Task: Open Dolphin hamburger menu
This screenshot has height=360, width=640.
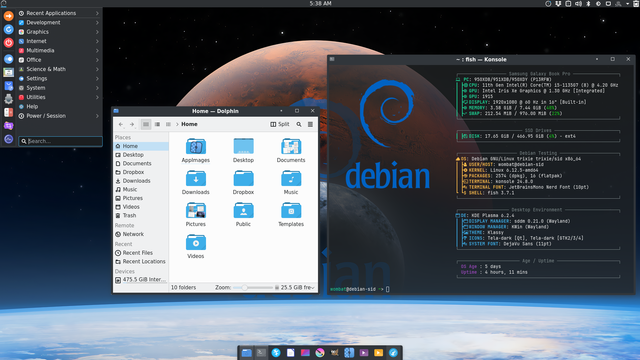Action: point(310,124)
